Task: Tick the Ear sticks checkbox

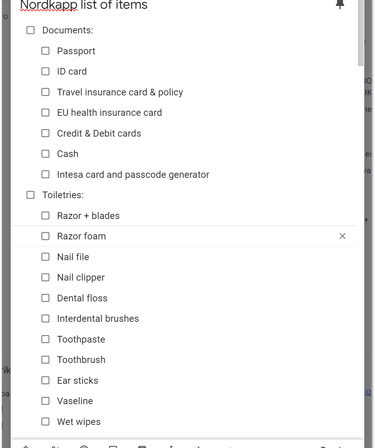Action: pos(45,380)
